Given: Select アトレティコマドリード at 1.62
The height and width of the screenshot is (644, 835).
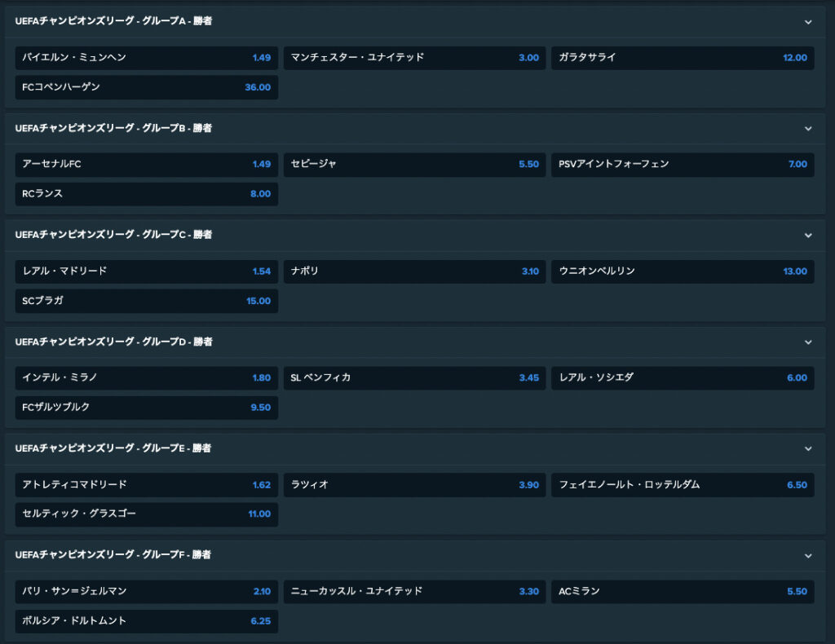Looking at the screenshot, I should tap(147, 485).
